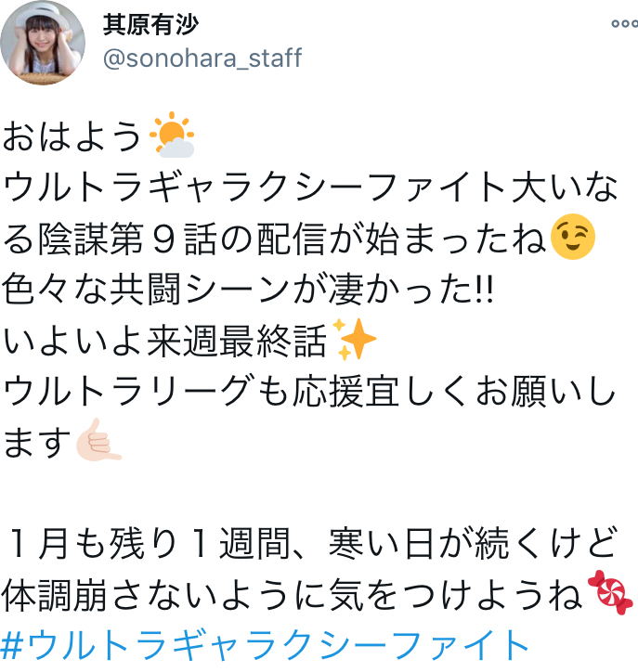Viewport: 638px width, 672px height.
Task: Tap the call-me hand emoji
Action: (x=99, y=440)
